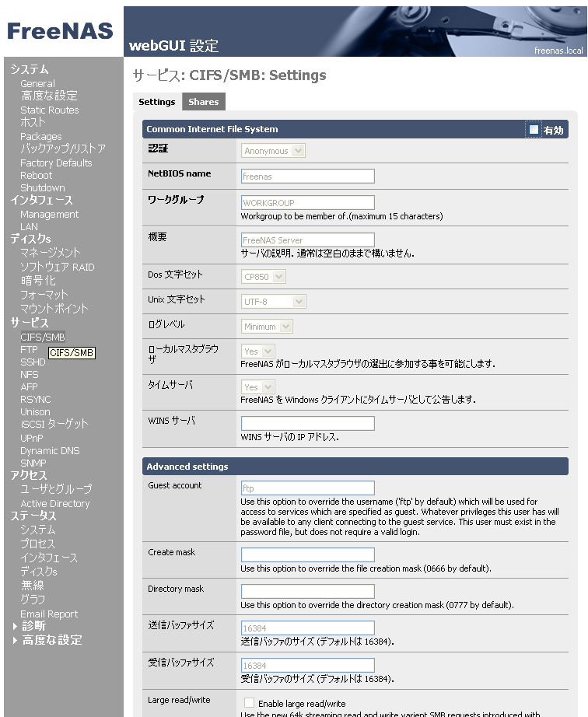This screenshot has width=588, height=717.
Task: Open the Email Report page
Action: point(49,614)
